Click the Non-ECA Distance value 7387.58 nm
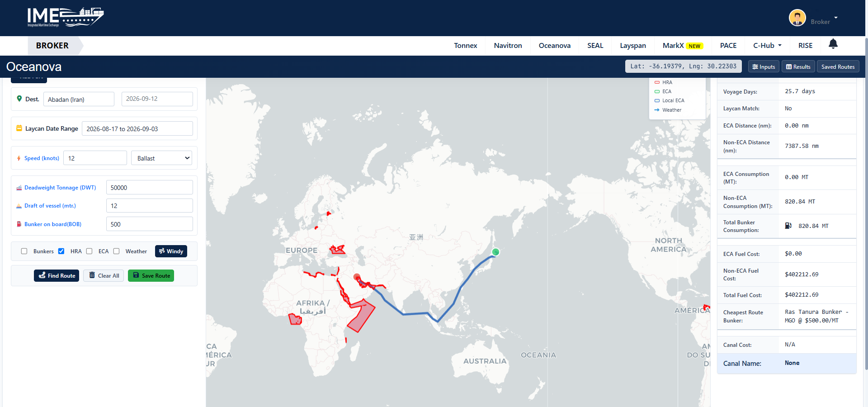The image size is (868, 407). pos(802,146)
